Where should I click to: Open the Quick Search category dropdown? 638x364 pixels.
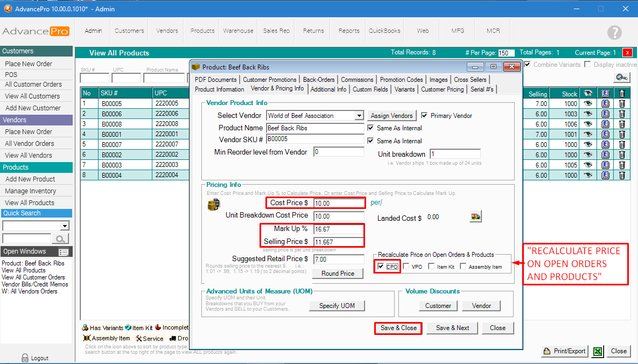65,226
